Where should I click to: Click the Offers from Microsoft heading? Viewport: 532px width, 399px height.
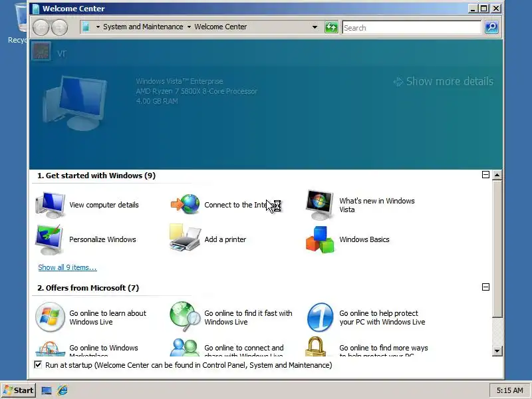[88, 288]
